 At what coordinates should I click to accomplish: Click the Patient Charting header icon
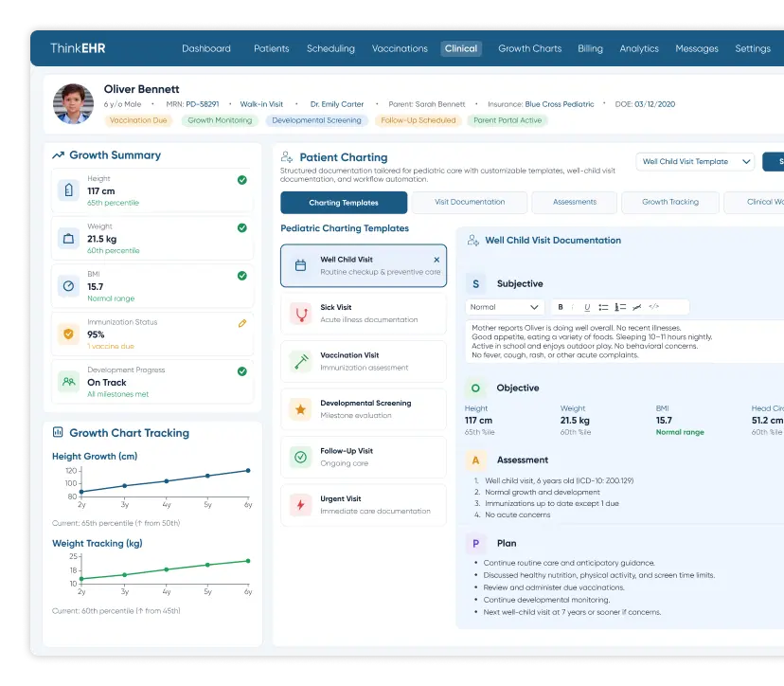(x=287, y=157)
